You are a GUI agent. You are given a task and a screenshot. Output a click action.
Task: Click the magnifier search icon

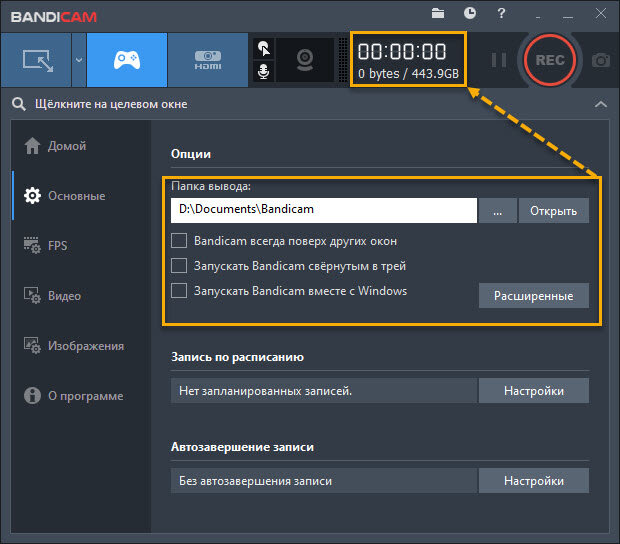(19, 104)
